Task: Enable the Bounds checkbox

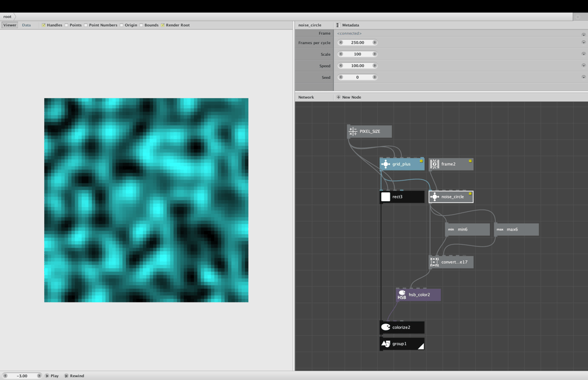Action: tap(141, 25)
